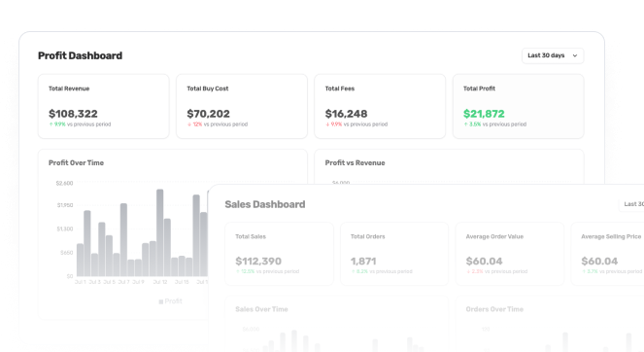
Task: Click the $108,322 revenue value
Action: (73, 114)
